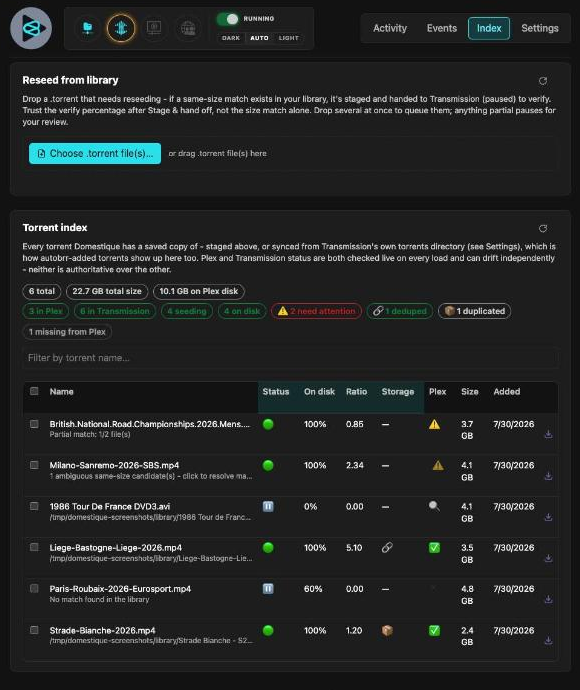Sort table by Size column header
Screen dimensions: 580x690
click(x=470, y=392)
